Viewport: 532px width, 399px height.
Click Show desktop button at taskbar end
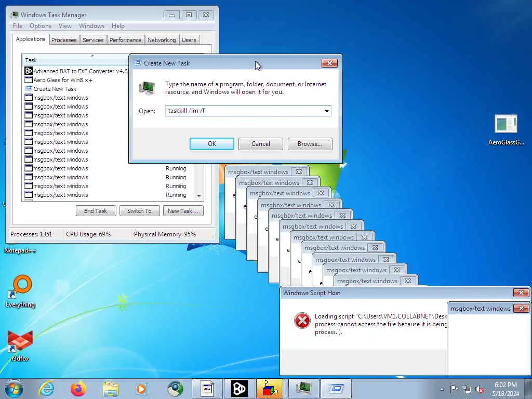(x=528, y=389)
